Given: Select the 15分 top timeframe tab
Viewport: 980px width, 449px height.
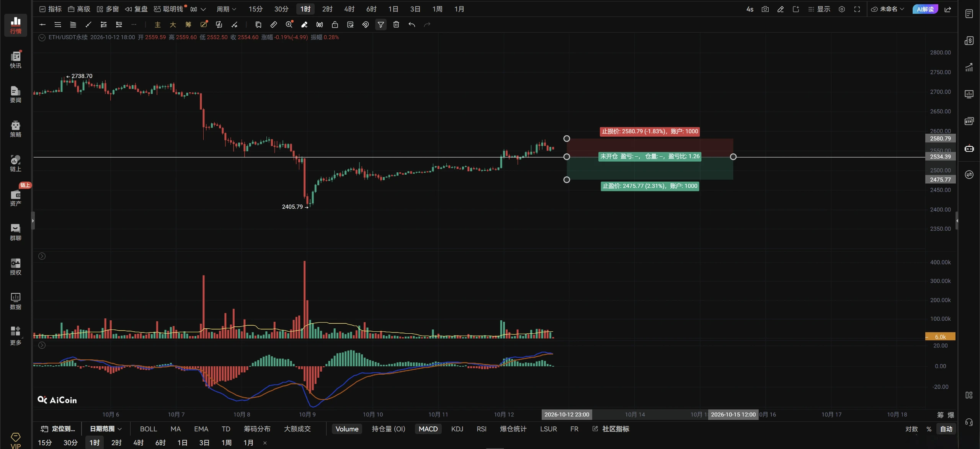Looking at the screenshot, I should 255,9.
